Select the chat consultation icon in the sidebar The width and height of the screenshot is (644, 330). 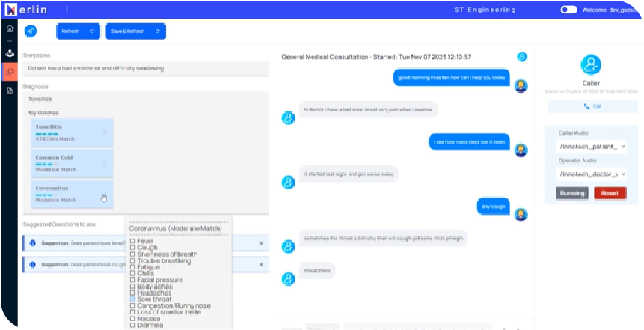point(10,72)
